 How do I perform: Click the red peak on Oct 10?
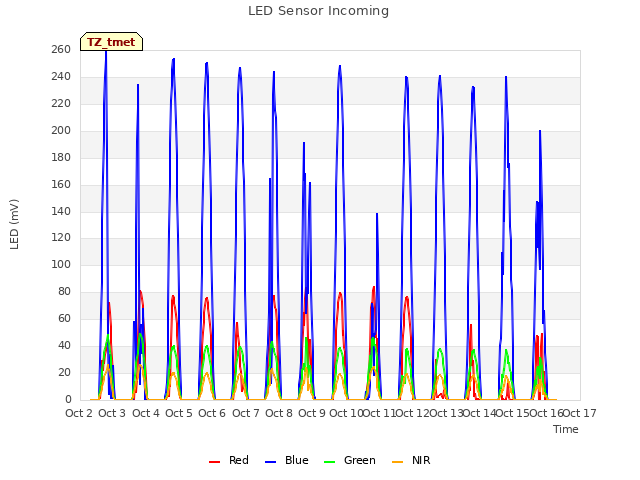(x=340, y=293)
